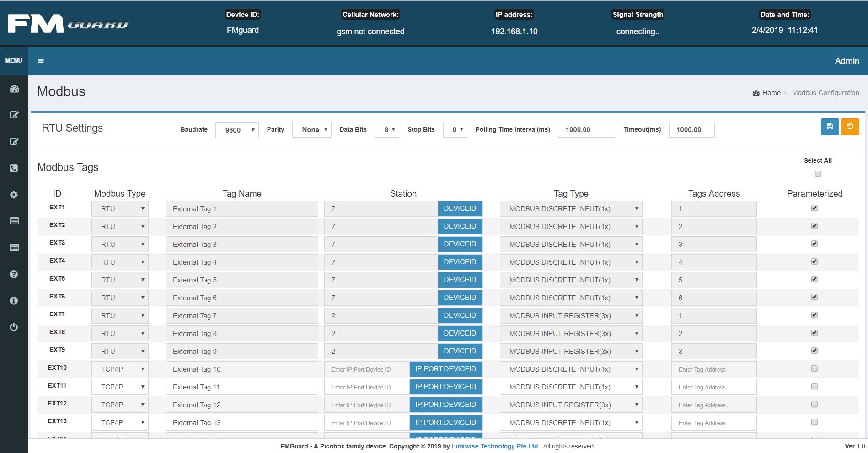
Task: Open the settings gear icon in sidebar
Action: [x=14, y=195]
